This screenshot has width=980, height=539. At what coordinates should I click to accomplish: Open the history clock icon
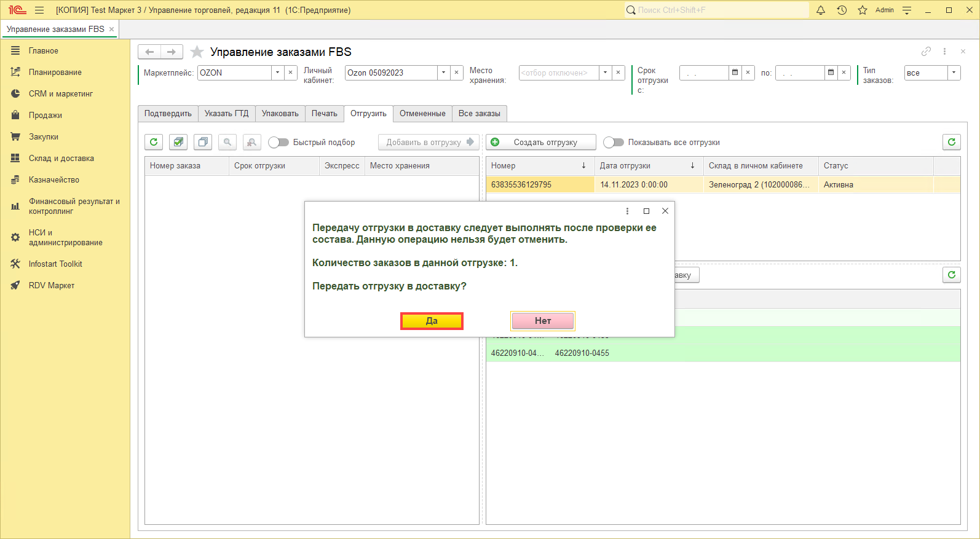842,10
